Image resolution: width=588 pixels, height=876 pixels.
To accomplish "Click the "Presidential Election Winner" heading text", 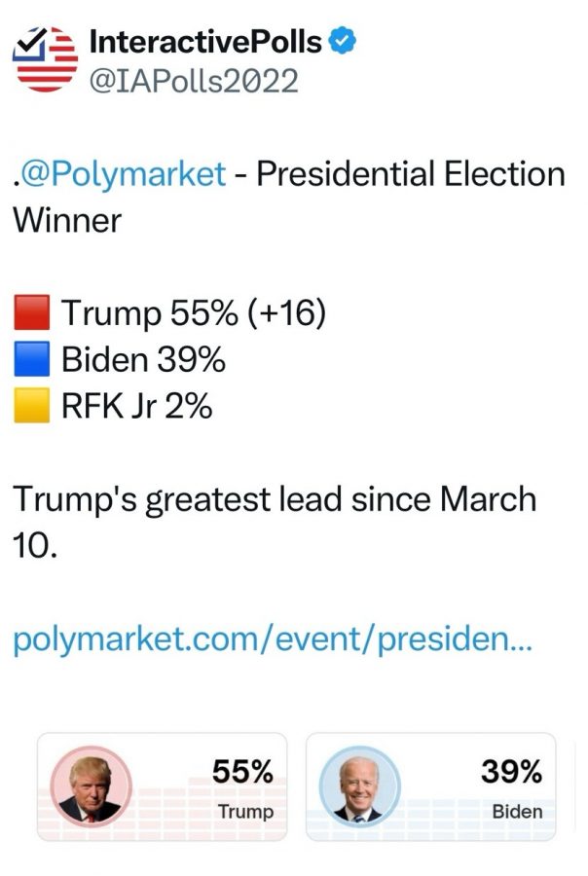I will pos(409,174).
